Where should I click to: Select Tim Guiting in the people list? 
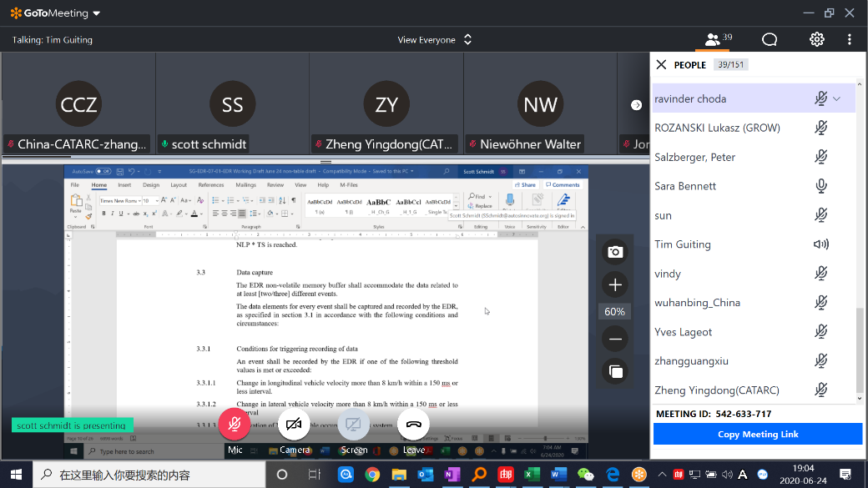[x=683, y=244]
